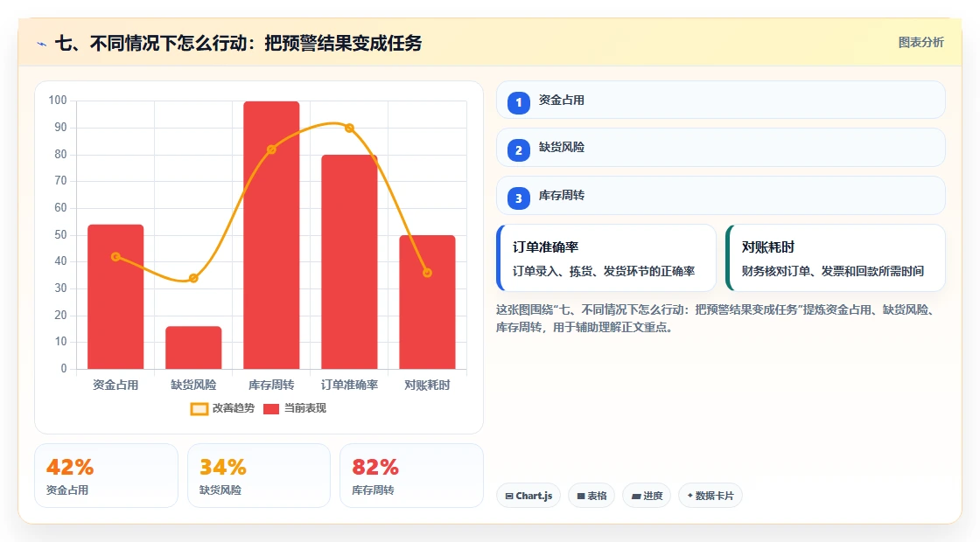The height and width of the screenshot is (542, 980).
Task: Click the trend line point above 订单准确率
Action: 349,128
